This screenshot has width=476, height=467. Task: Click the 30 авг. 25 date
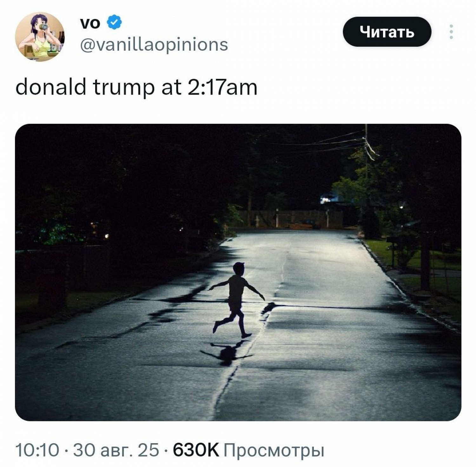tap(116, 450)
